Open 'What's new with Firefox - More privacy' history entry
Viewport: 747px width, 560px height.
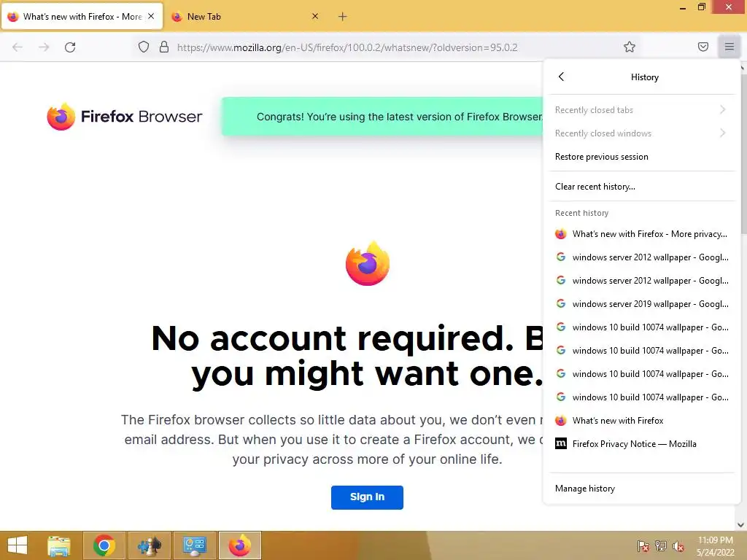point(642,234)
